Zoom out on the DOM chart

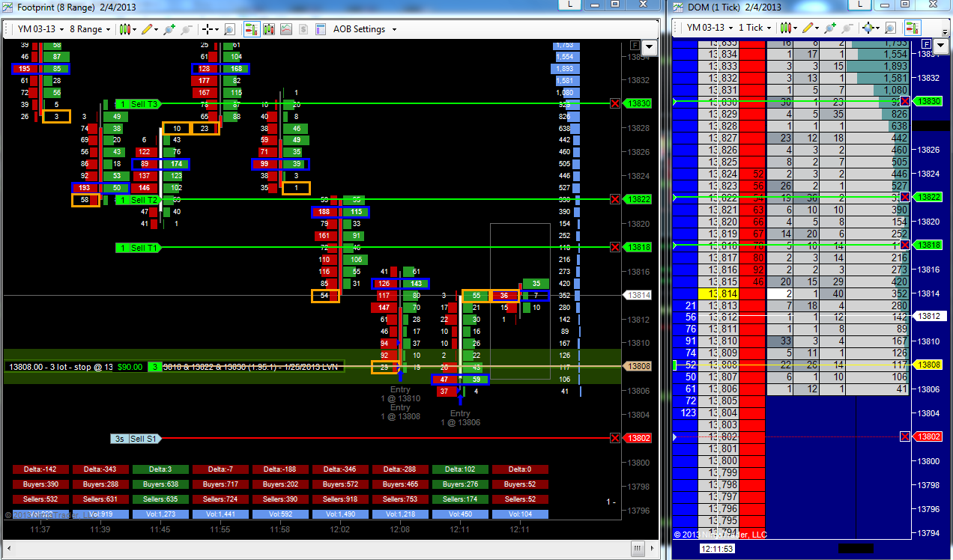click(x=847, y=28)
